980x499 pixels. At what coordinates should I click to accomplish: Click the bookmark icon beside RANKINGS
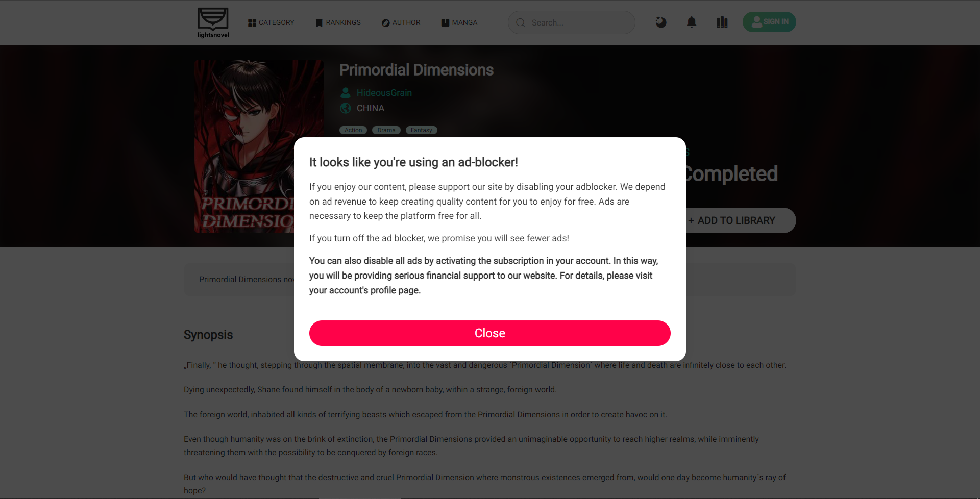tap(319, 22)
